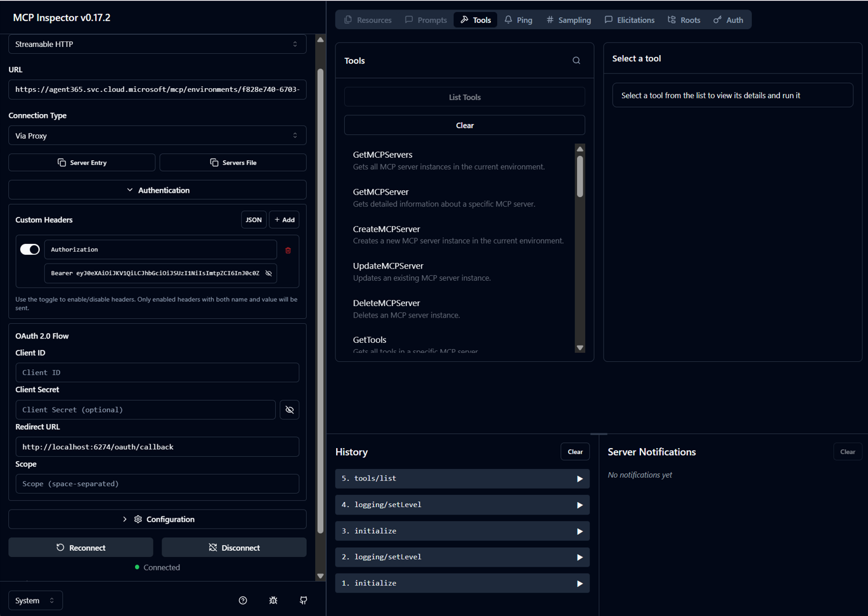Click the bug debug icon
The width and height of the screenshot is (868, 616).
(x=273, y=600)
